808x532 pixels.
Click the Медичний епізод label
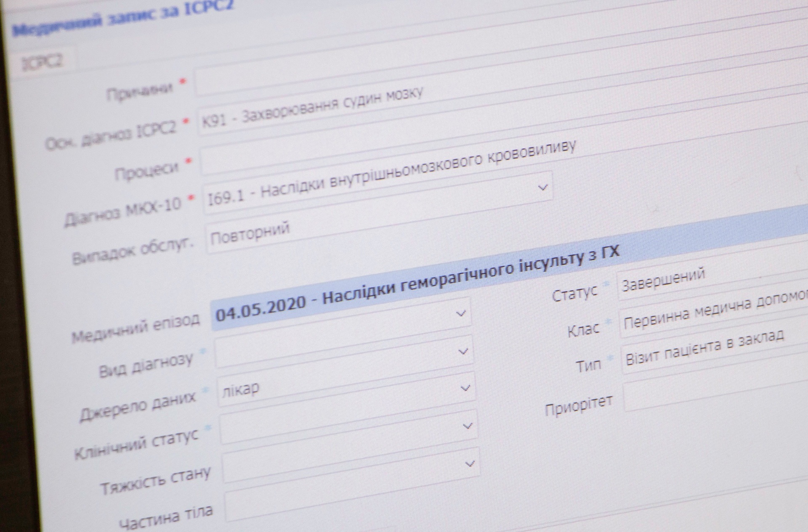[x=136, y=328]
